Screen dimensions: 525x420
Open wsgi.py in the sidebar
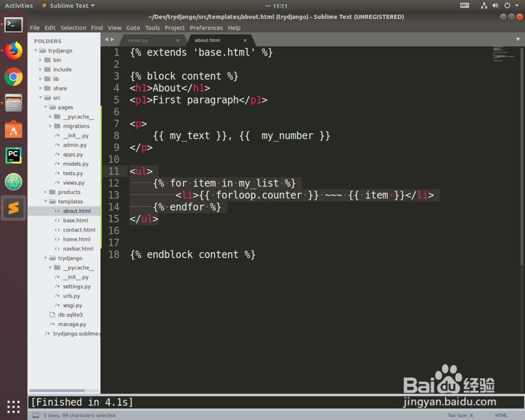(72, 305)
